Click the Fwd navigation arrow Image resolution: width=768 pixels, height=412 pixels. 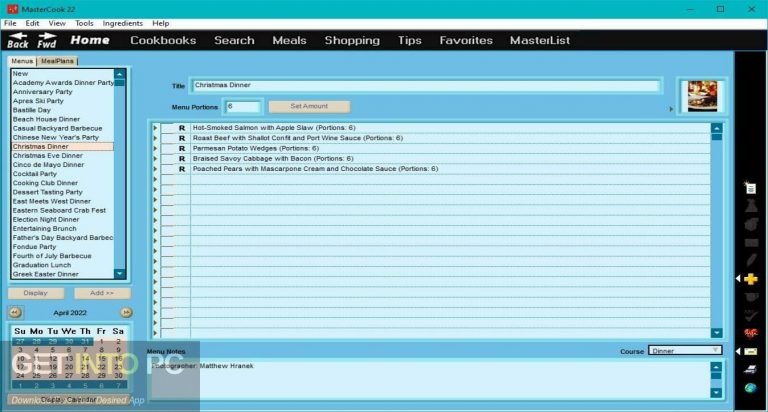coord(47,40)
